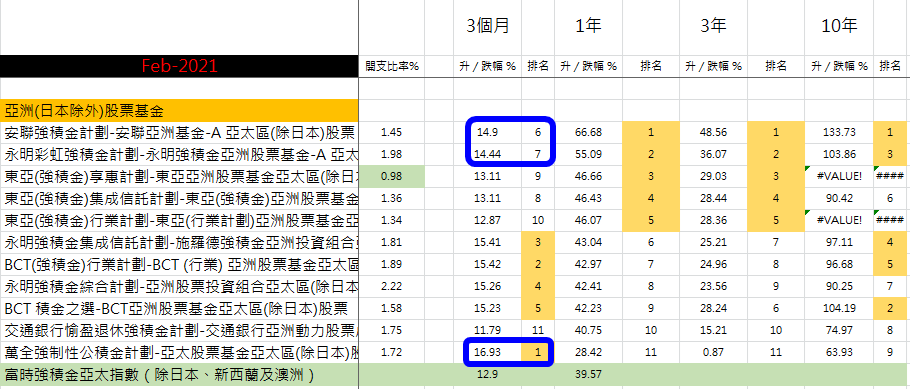Click the 10年 period header cell
Screen dimensions: 910x389
(839, 27)
